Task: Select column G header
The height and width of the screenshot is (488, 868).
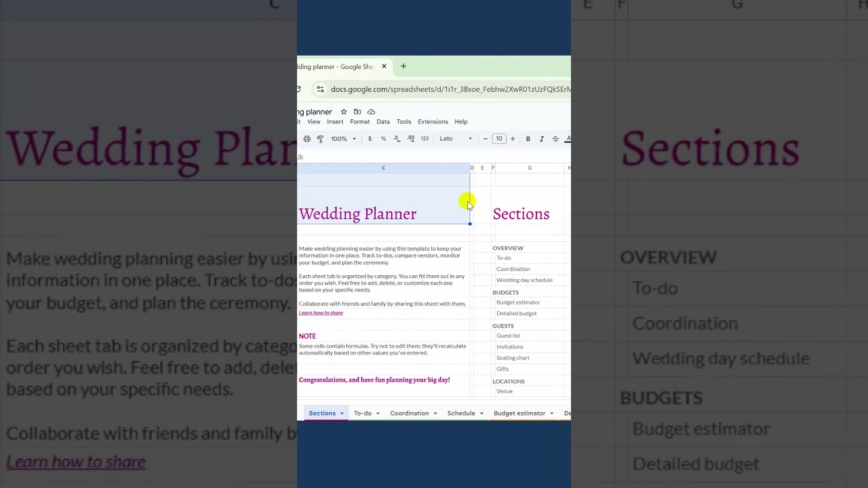Action: click(x=530, y=167)
